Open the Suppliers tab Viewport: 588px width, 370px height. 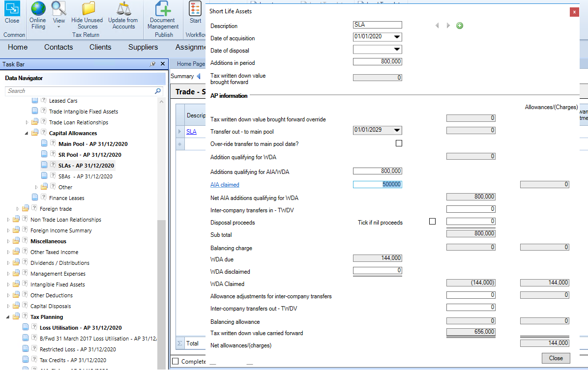click(143, 47)
